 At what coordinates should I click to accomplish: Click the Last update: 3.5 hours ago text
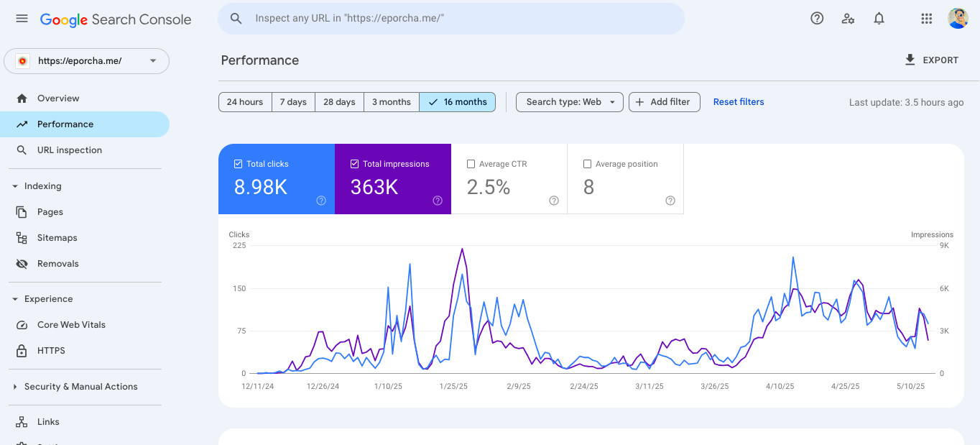coord(906,102)
